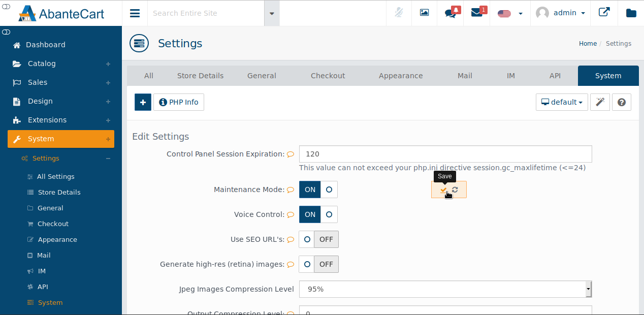Toggle the Maintenance Mode switch
Screen dimensions: 644x315
point(318,190)
